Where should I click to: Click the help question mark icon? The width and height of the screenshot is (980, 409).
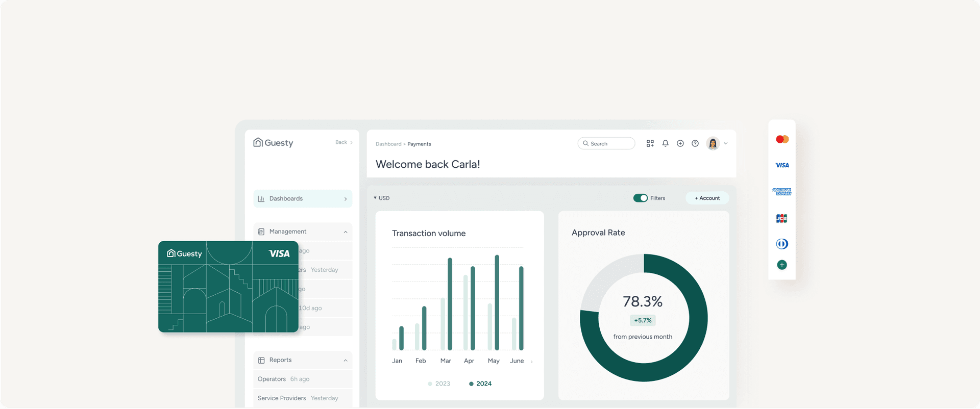(x=695, y=143)
